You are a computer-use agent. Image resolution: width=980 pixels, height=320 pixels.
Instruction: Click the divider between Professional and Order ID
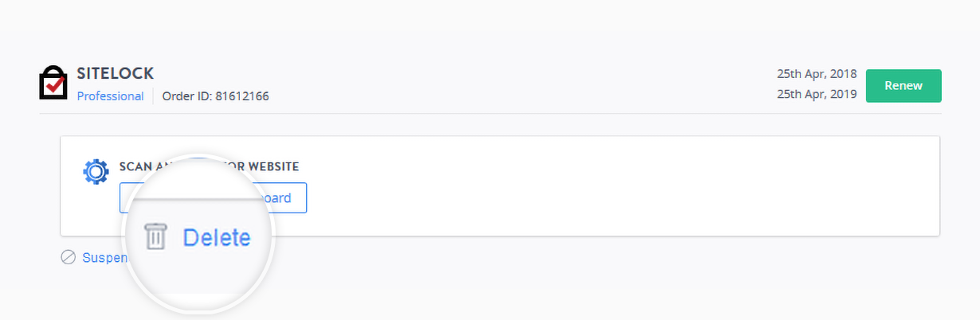pyautogui.click(x=153, y=96)
